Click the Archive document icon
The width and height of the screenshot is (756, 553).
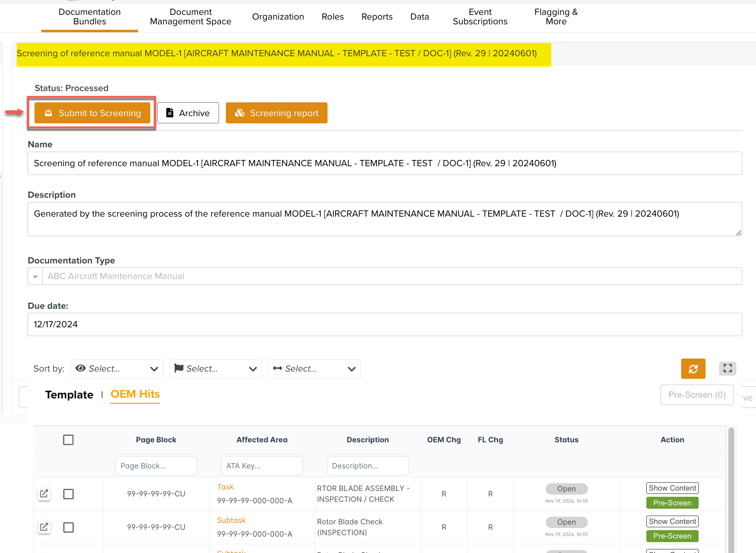170,113
